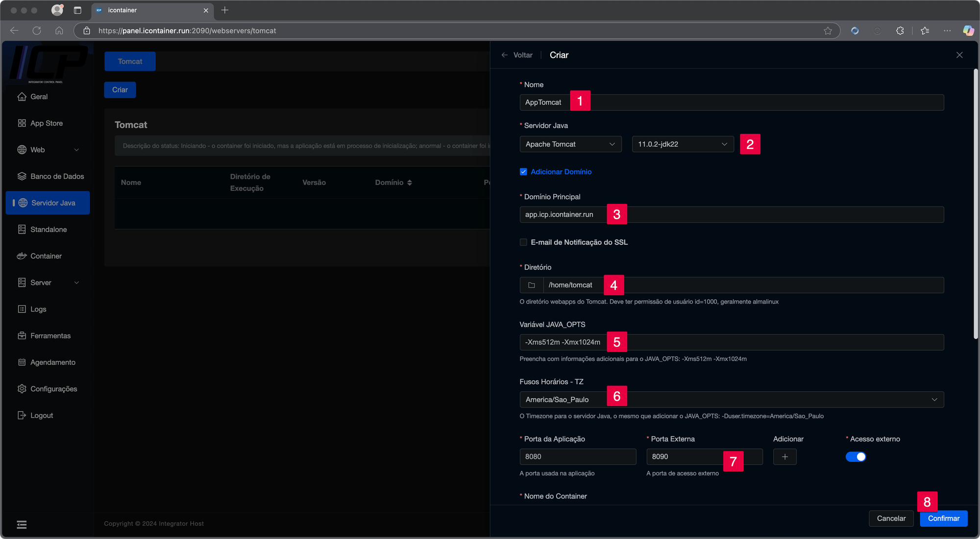Click the blue Criar button
Image resolution: width=980 pixels, height=539 pixels.
point(120,90)
